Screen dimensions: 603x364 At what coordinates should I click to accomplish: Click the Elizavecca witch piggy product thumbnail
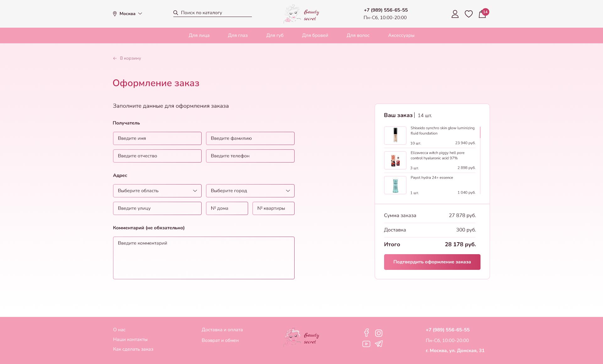tap(395, 160)
